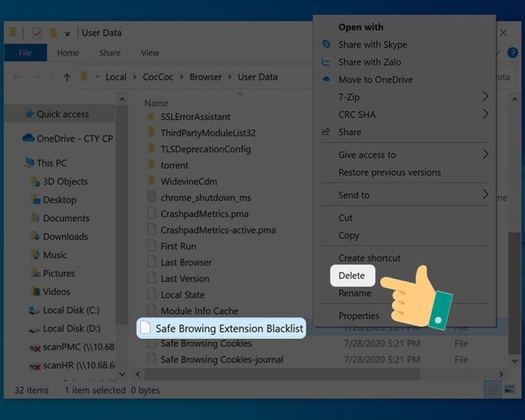Select Local Disk (C:) in navigation pane
The image size is (525, 420).
(64, 310)
